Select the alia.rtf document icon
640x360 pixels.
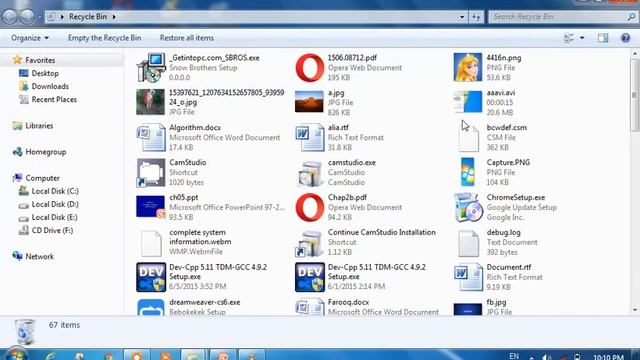pos(310,138)
